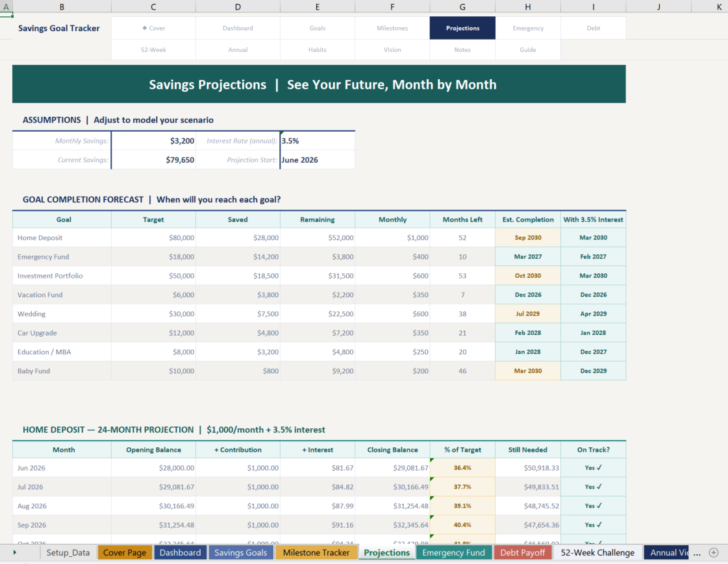Click Interest Rate 3.5% input cell
The width and height of the screenshot is (728, 564).
[x=318, y=141]
